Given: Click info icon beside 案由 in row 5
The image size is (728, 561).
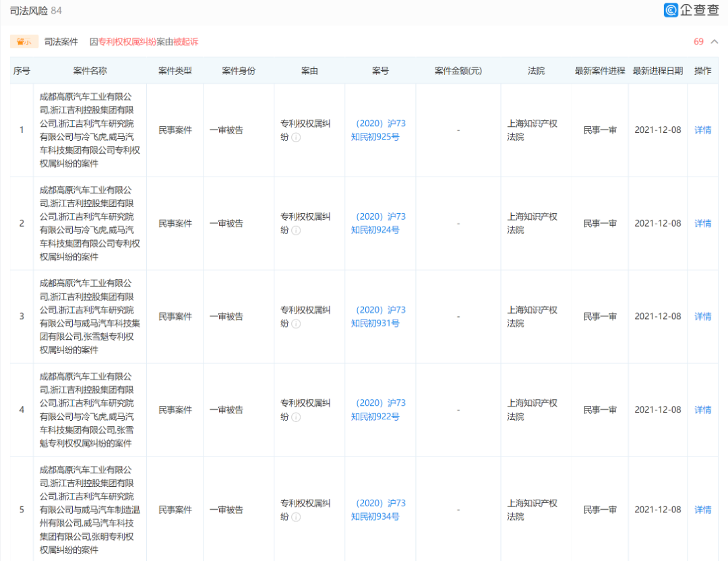Looking at the screenshot, I should coord(296,517).
